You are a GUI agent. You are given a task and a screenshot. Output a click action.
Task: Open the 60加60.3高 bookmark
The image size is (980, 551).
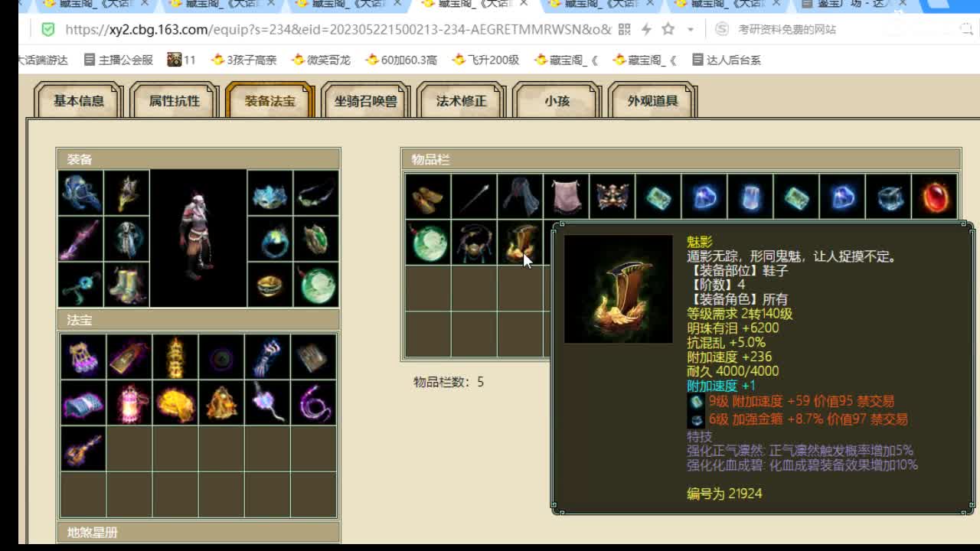(401, 60)
